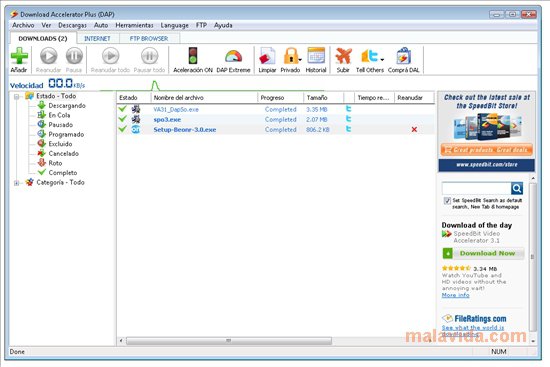Click the Comprá DAL shopping bag icon
Viewport: 550px width, 367px height.
pyautogui.click(x=403, y=56)
